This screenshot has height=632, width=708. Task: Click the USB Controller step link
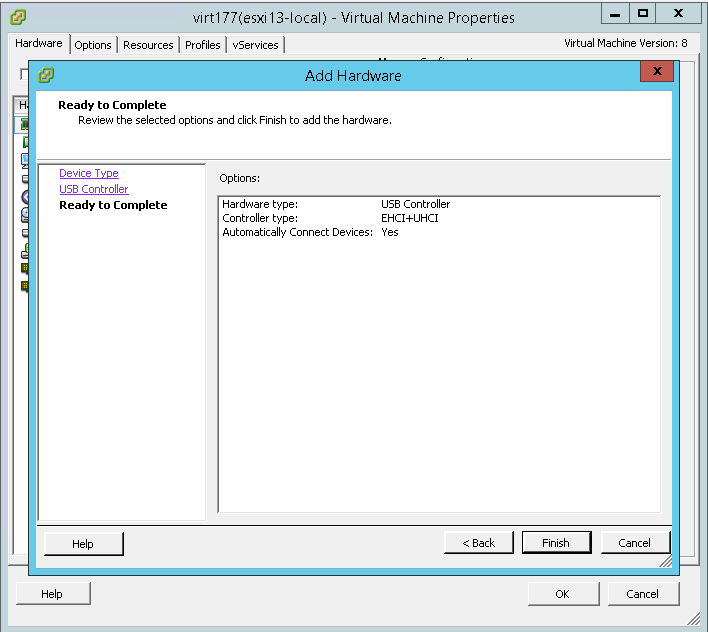tap(94, 189)
